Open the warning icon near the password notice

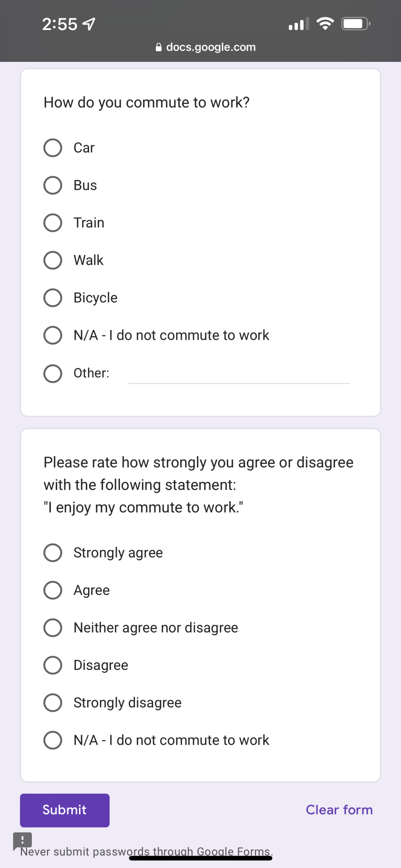(22, 840)
